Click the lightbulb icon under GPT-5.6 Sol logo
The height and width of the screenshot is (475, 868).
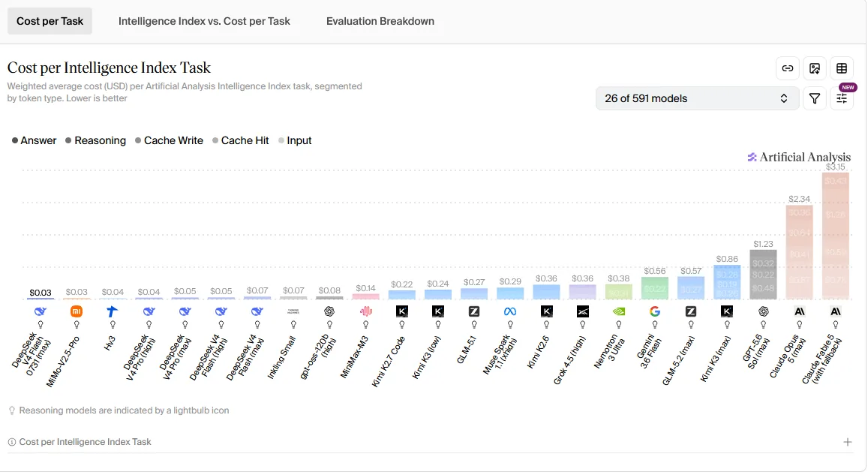pos(764,325)
